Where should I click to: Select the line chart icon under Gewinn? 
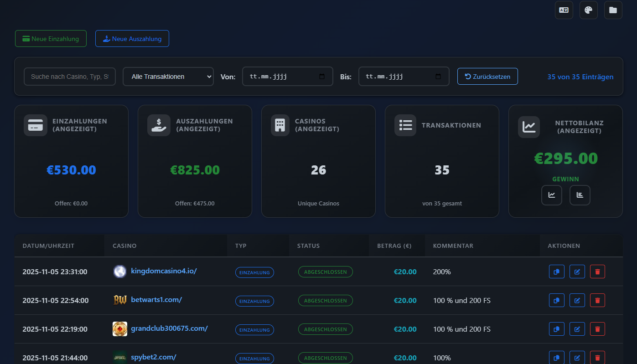pos(552,195)
